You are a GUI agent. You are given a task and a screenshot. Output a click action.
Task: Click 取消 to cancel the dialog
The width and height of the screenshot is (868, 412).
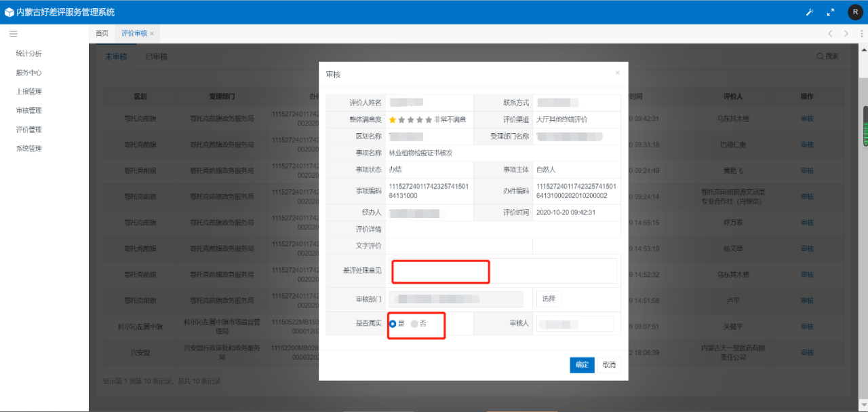point(609,365)
